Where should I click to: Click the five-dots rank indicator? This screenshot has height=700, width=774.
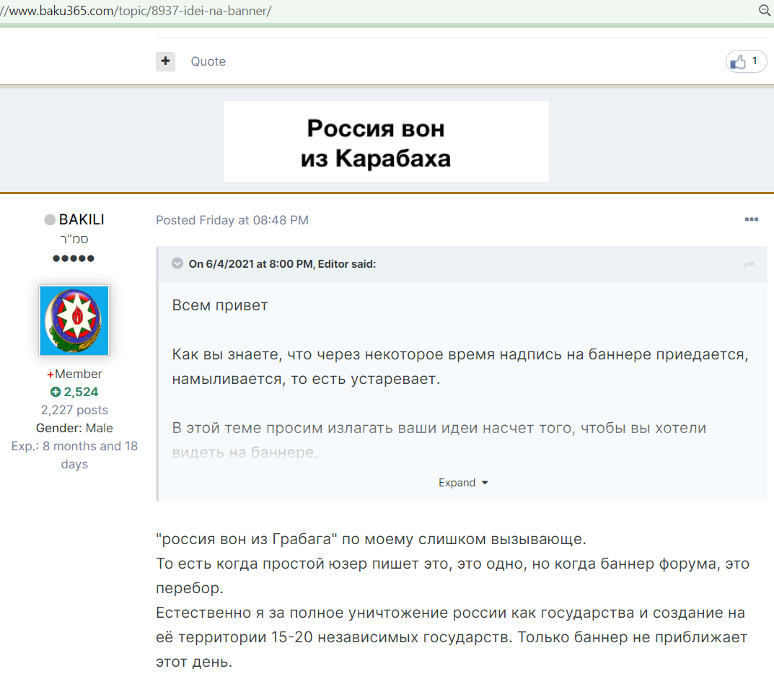pyautogui.click(x=74, y=258)
